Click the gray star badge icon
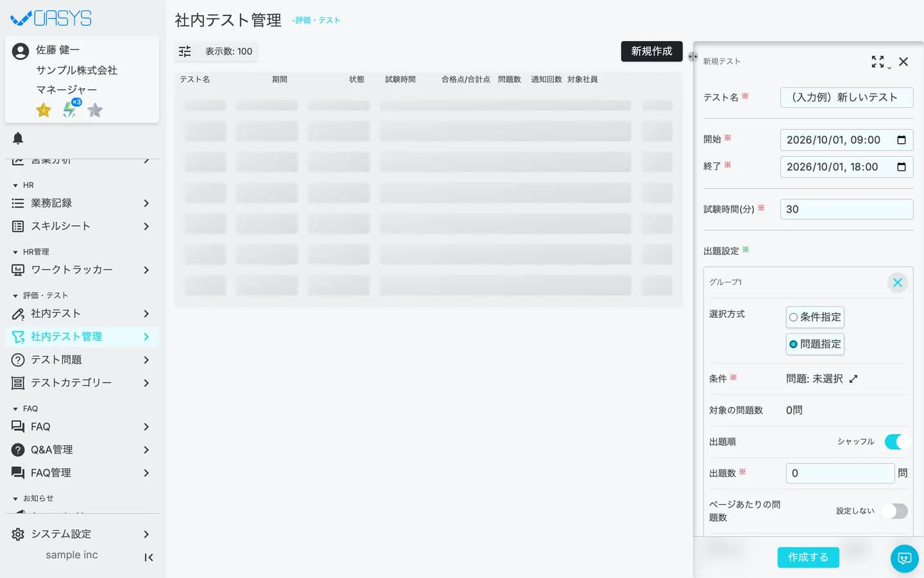Screen dimensions: 924x578 95,110
